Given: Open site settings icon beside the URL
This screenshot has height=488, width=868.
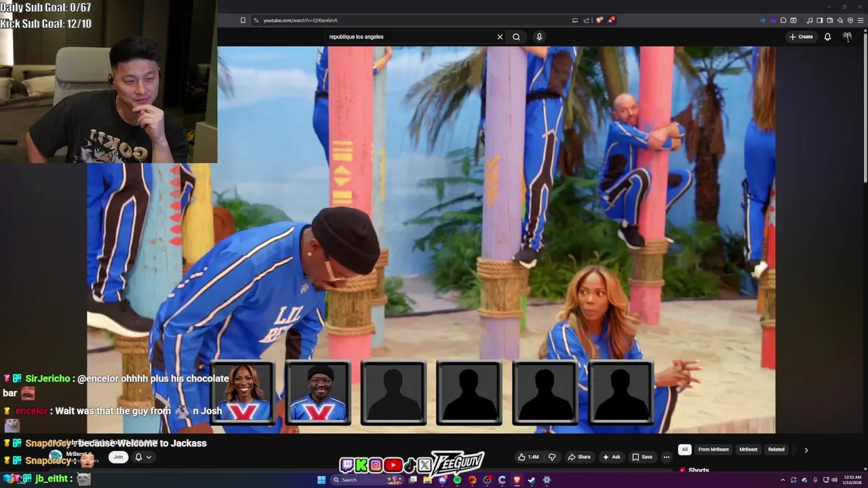Looking at the screenshot, I should 256,20.
